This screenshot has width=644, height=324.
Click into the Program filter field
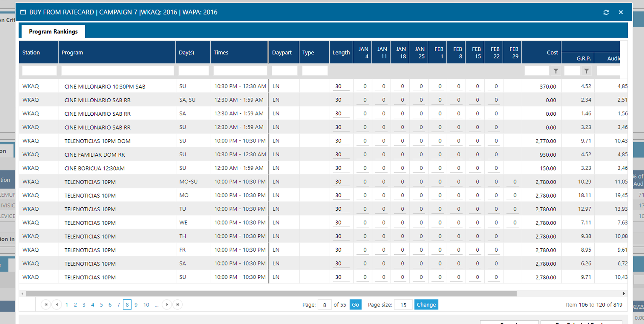click(117, 71)
